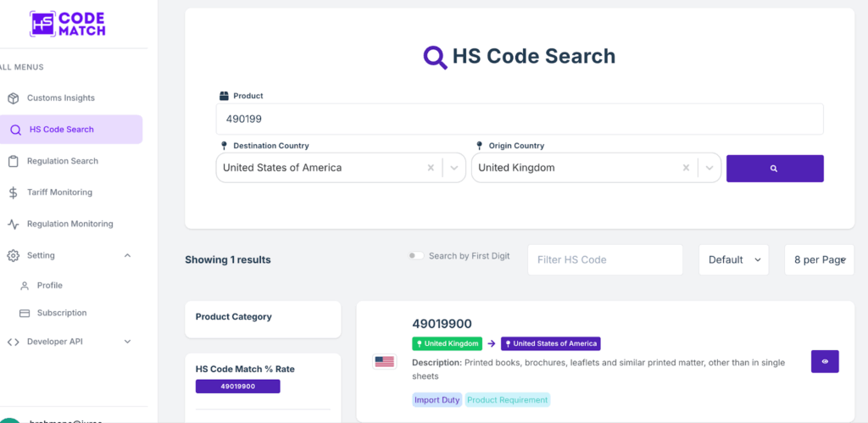Clear the Destination Country selection
This screenshot has height=423, width=868.
[431, 168]
